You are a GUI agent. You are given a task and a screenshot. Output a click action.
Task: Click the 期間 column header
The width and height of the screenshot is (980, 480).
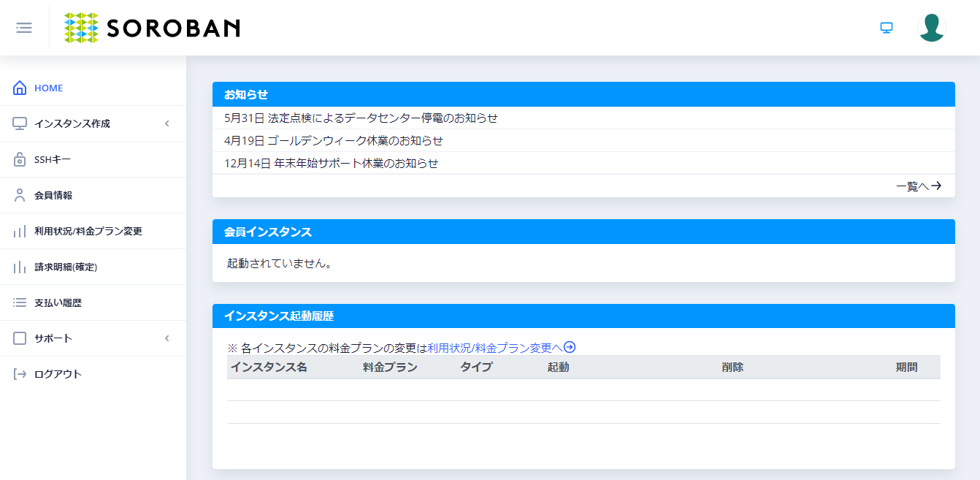pos(907,367)
